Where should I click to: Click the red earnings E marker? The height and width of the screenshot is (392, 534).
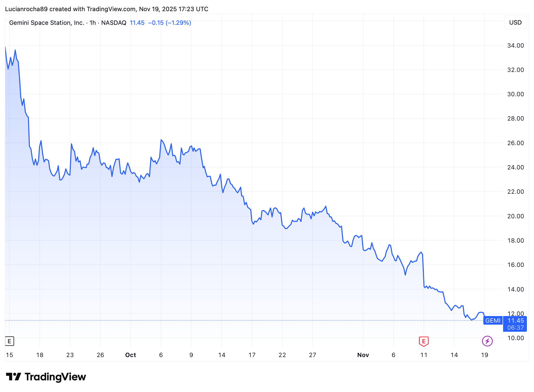(x=424, y=341)
